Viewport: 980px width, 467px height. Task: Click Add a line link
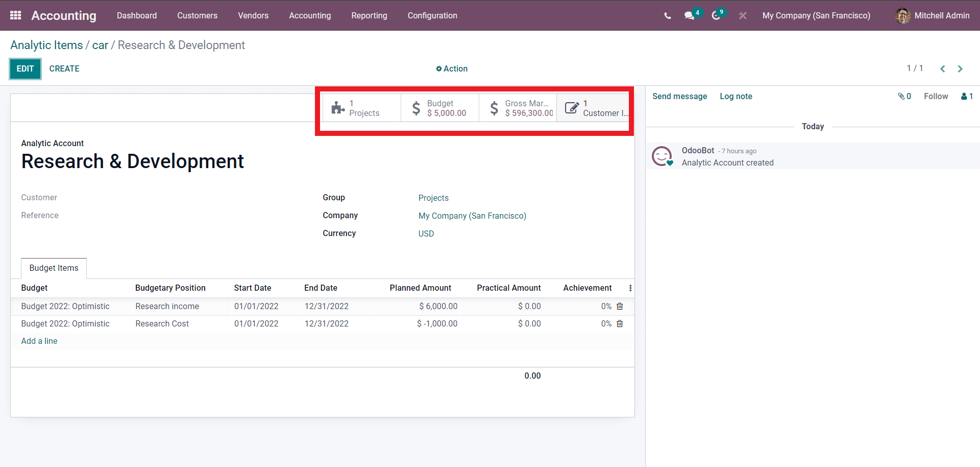click(x=39, y=341)
